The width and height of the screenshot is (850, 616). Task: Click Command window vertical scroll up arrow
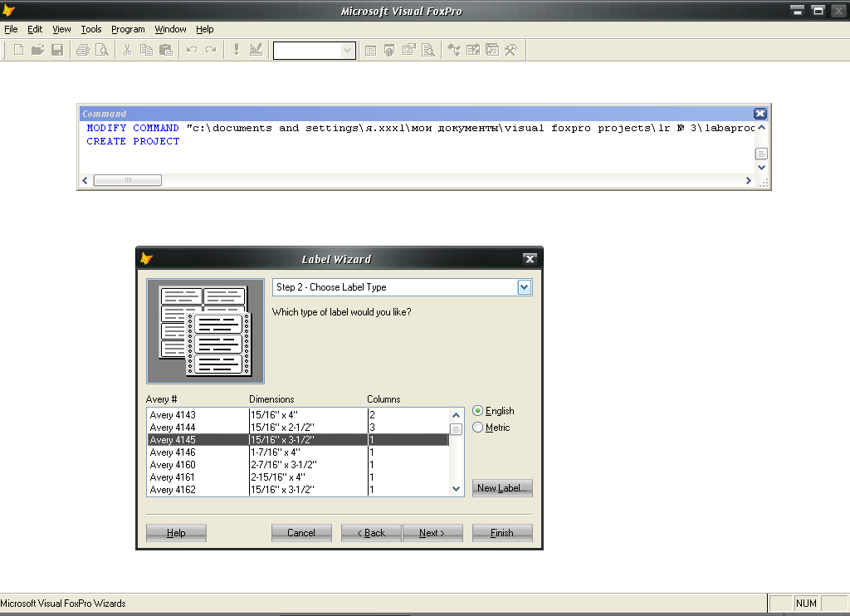pyautogui.click(x=761, y=127)
